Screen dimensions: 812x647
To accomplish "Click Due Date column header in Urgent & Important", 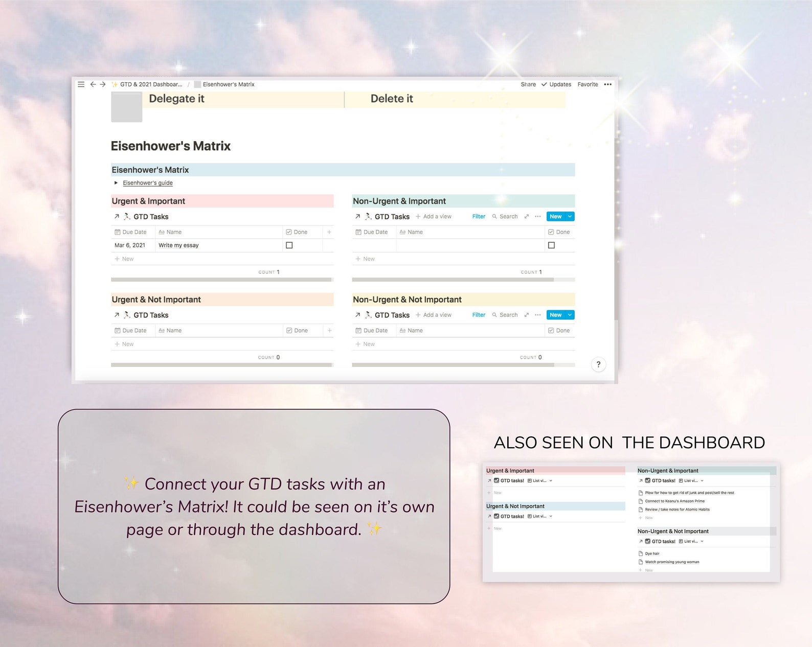I will click(133, 232).
